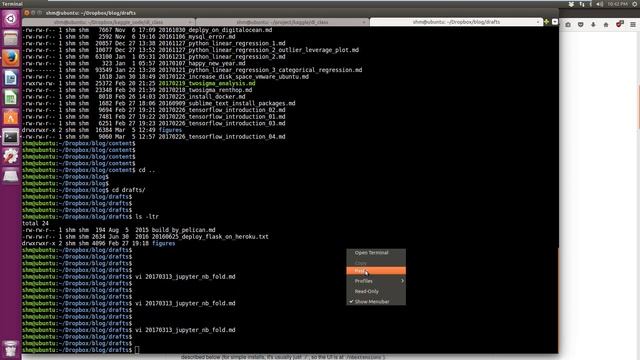Open the terminal tab list dropdown

(555, 22)
